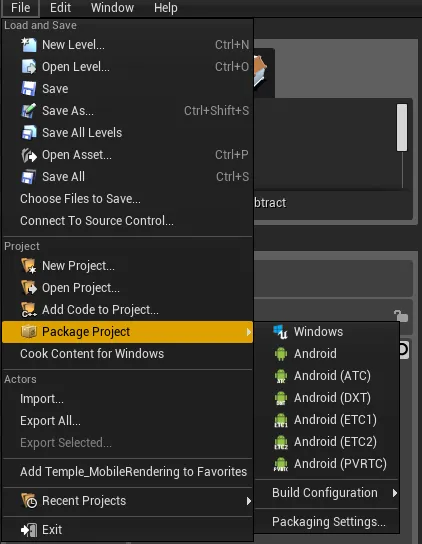
Task: Click the Save As pencil icon
Action: [28, 111]
